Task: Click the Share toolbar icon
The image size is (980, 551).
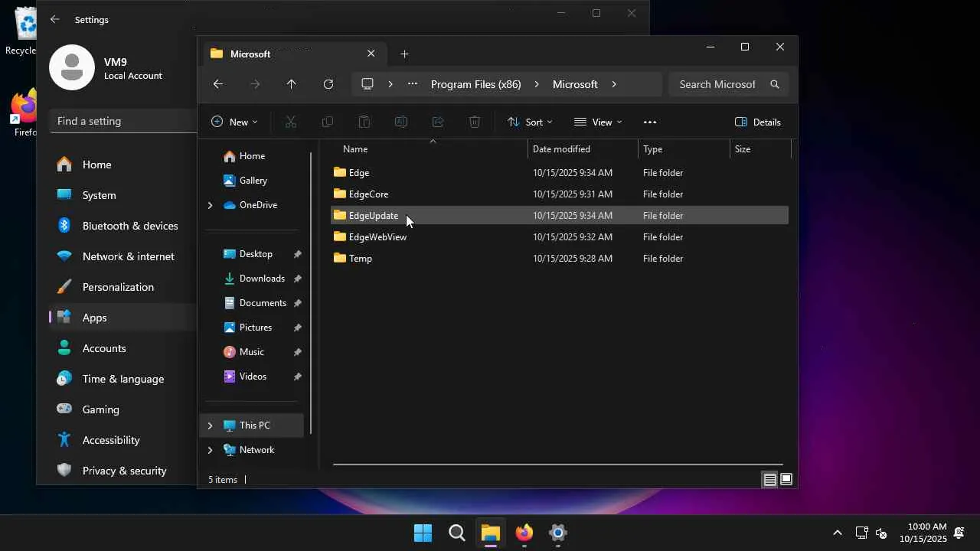Action: pos(438,122)
